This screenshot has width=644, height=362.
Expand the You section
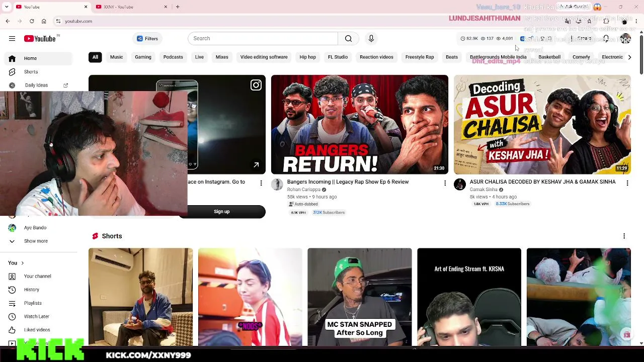click(16, 263)
